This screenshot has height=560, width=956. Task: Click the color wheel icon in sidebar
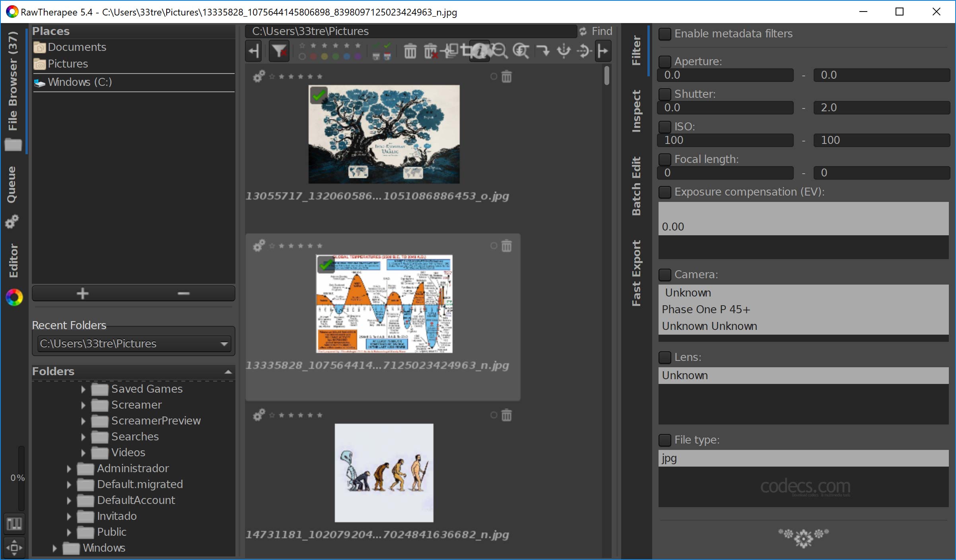click(x=14, y=297)
